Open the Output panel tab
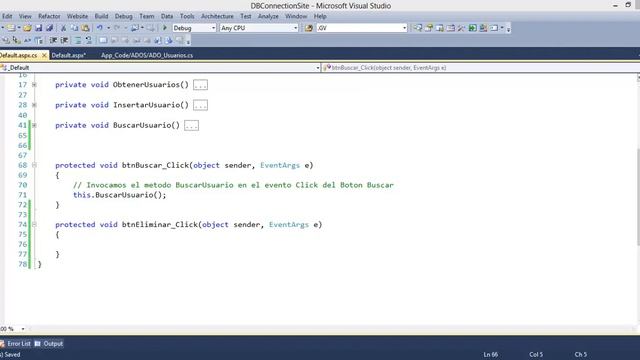Viewport: 640px width, 360px height. tap(49, 344)
